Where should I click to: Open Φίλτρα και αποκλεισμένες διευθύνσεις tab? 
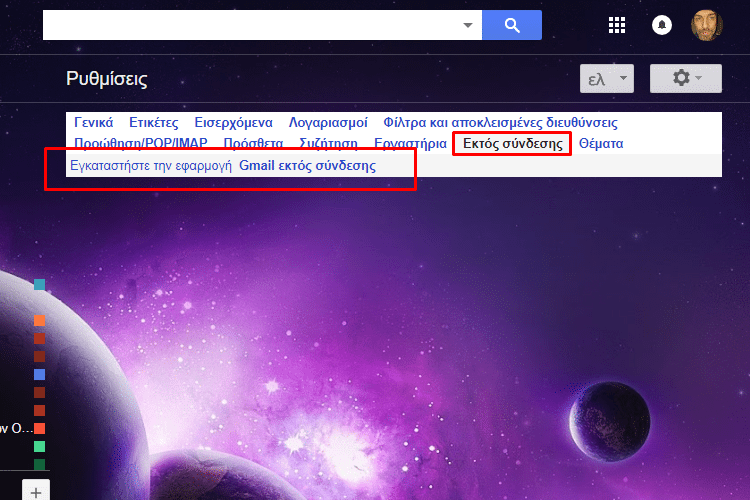500,122
